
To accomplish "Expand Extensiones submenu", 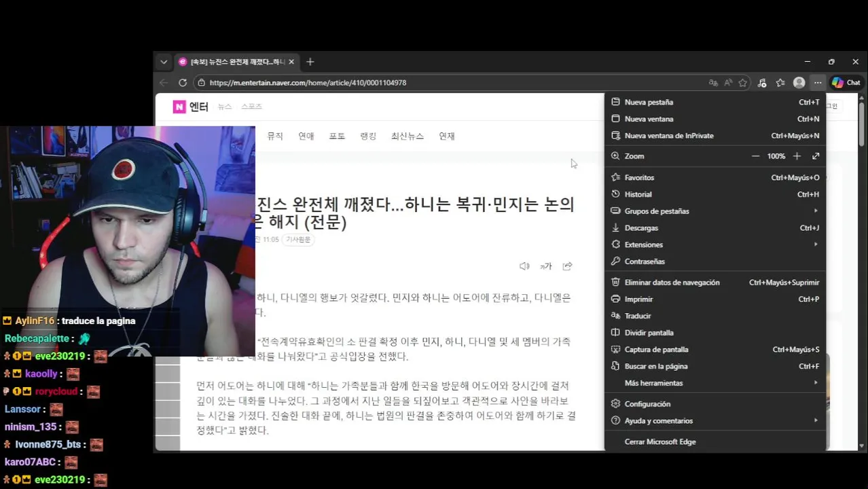I will coord(715,244).
